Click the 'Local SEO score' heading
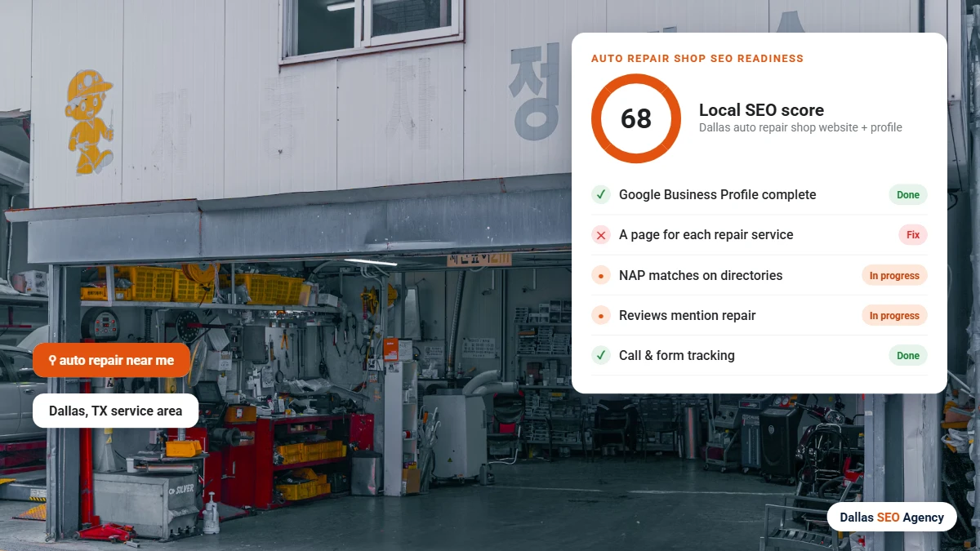Image resolution: width=980 pixels, height=551 pixels. tap(761, 110)
